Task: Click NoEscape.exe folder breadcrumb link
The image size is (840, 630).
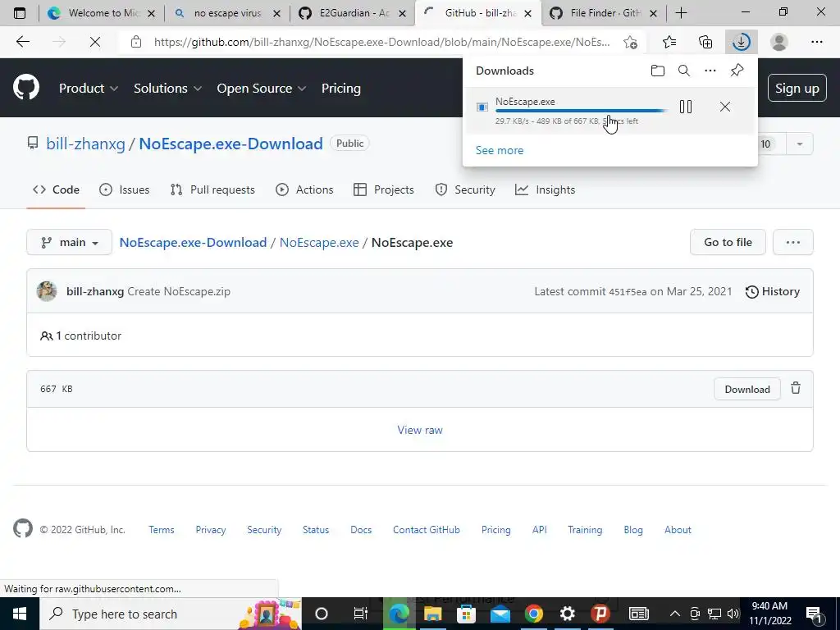Action: pos(319,242)
